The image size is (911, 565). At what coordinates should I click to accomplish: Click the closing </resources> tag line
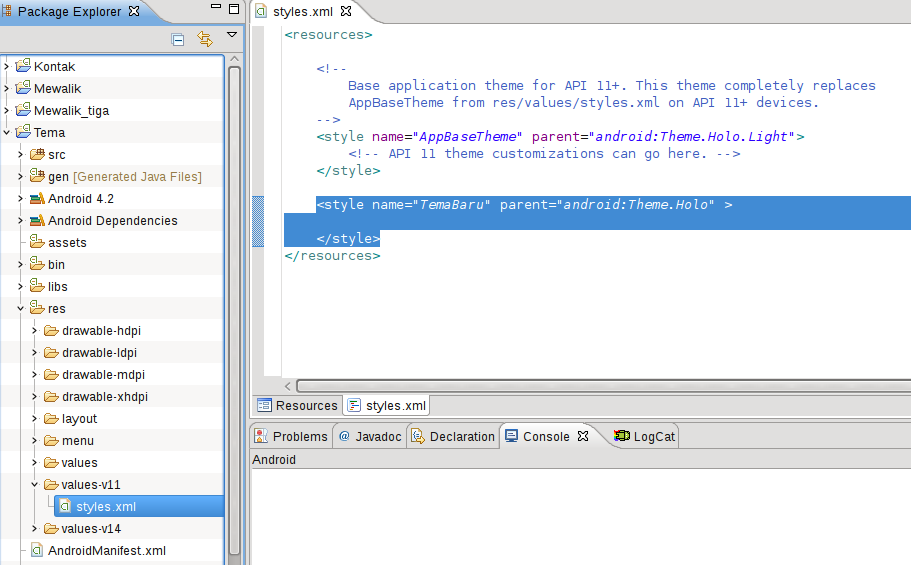point(332,256)
